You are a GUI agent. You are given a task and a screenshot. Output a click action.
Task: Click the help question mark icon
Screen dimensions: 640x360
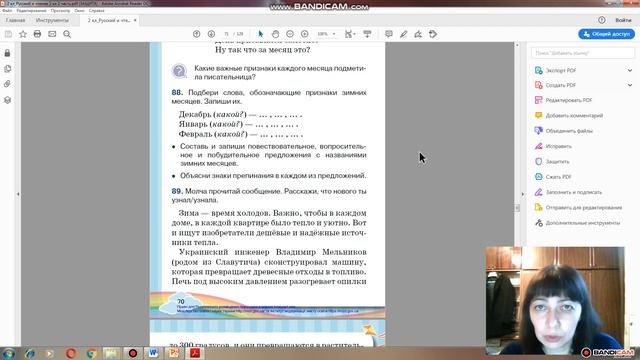click(602, 20)
